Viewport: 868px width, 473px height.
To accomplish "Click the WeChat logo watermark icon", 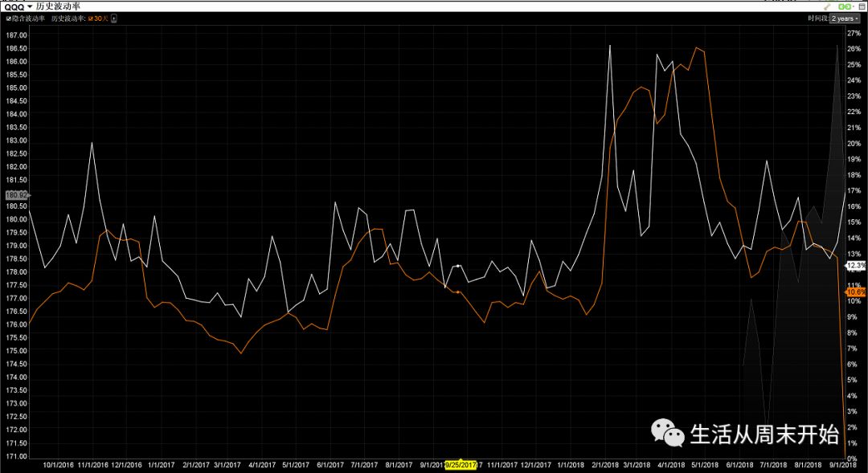I will [668, 433].
